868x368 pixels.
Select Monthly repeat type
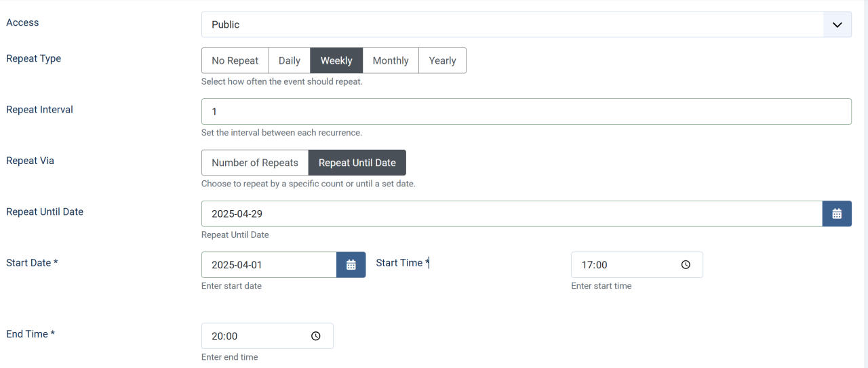click(x=391, y=60)
